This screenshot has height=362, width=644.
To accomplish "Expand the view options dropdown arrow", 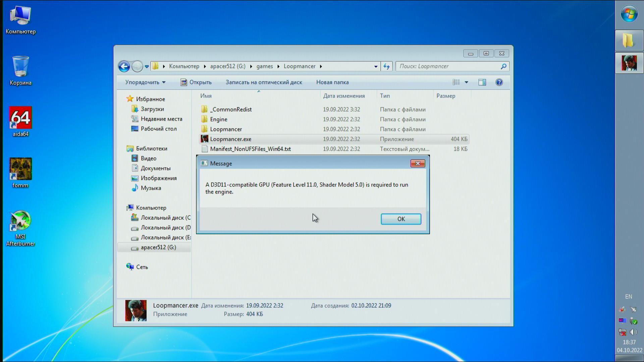I will pyautogui.click(x=466, y=82).
